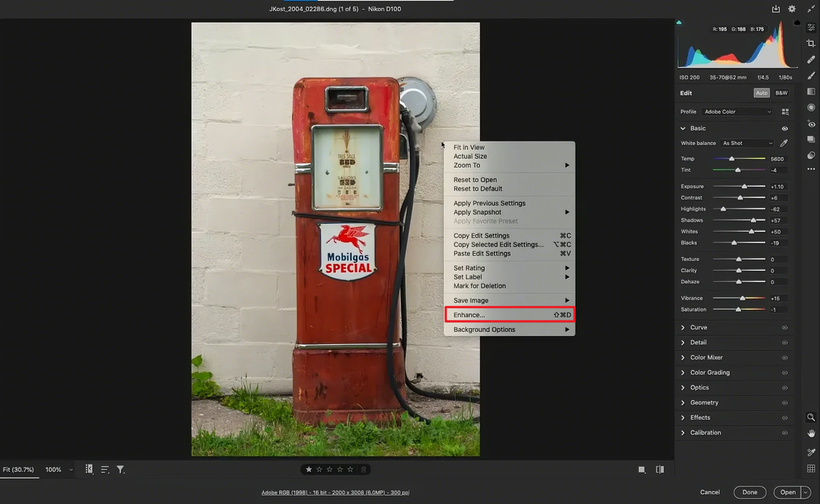Select the Zoom tool
The width and height of the screenshot is (820, 504).
click(x=811, y=417)
